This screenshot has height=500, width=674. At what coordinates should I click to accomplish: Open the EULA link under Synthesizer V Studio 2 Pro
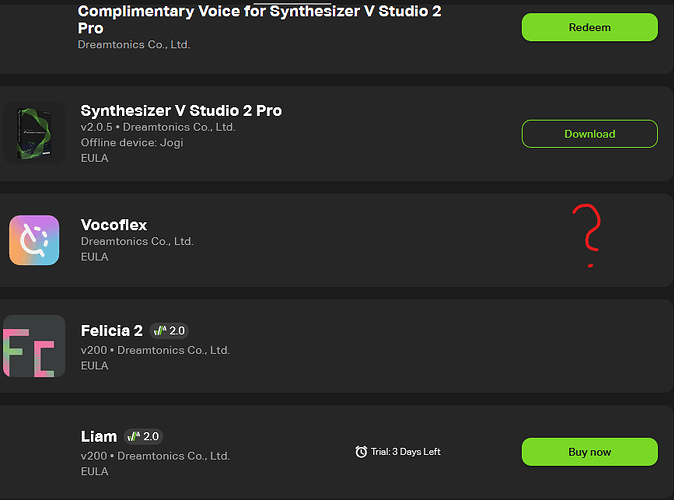pyautogui.click(x=95, y=158)
